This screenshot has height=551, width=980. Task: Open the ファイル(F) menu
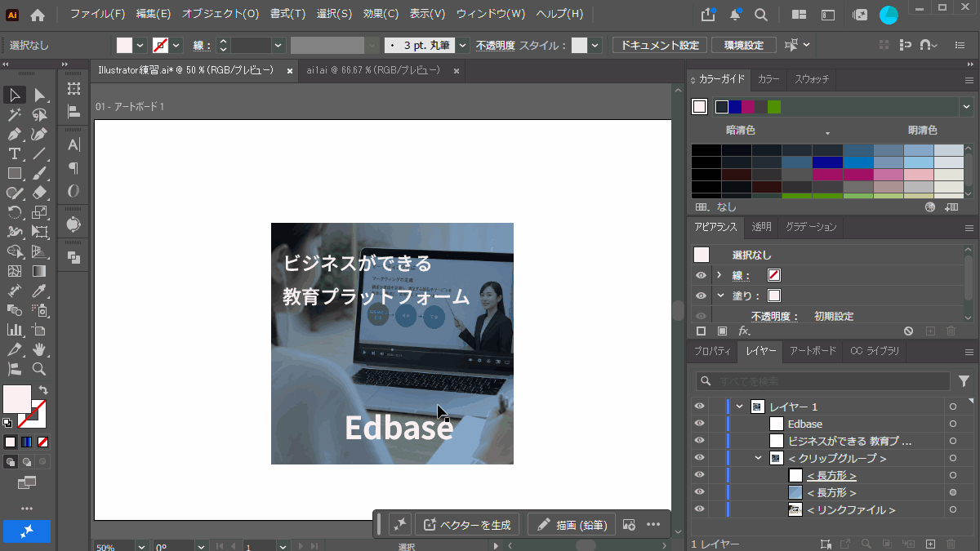pos(98,15)
